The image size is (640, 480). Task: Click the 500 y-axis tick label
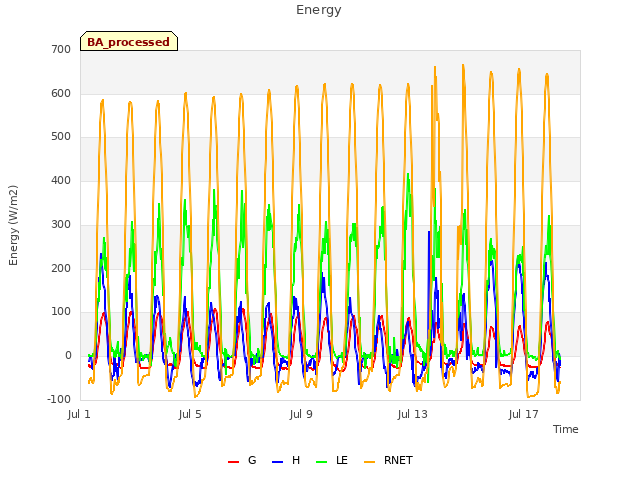(x=61, y=137)
